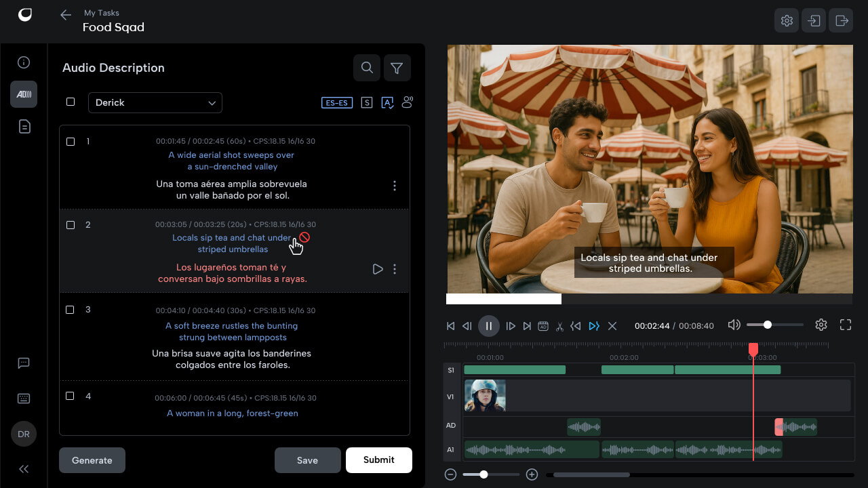
Task: Click the search icon in Audio Description
Action: tap(367, 68)
